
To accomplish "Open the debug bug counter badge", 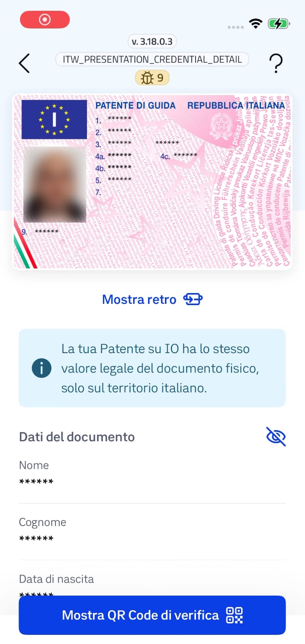I will 152,78.
